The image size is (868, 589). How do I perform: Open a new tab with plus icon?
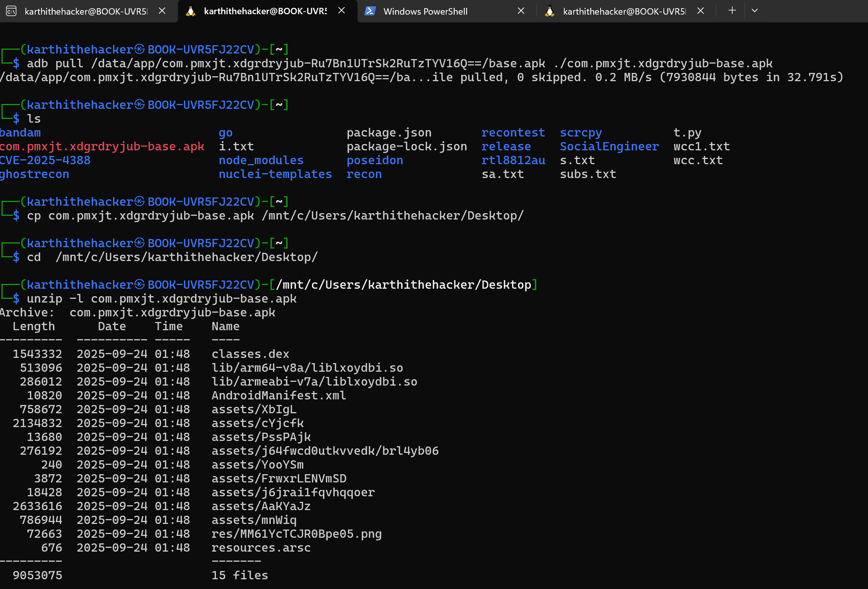pyautogui.click(x=732, y=10)
